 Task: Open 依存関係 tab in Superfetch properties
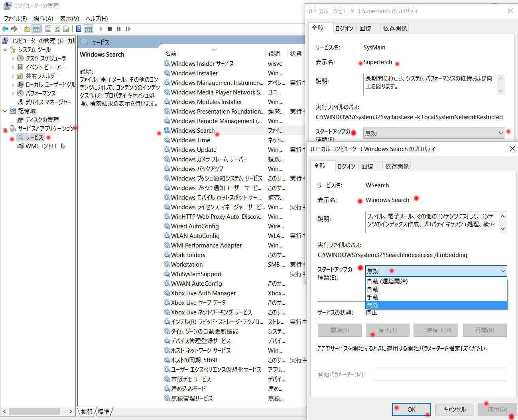pyautogui.click(x=395, y=28)
